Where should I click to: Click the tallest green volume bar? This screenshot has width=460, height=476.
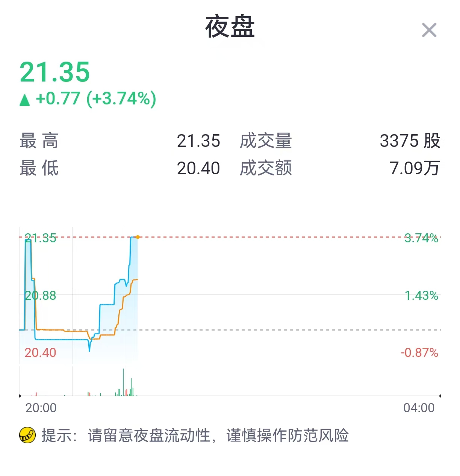click(123, 382)
